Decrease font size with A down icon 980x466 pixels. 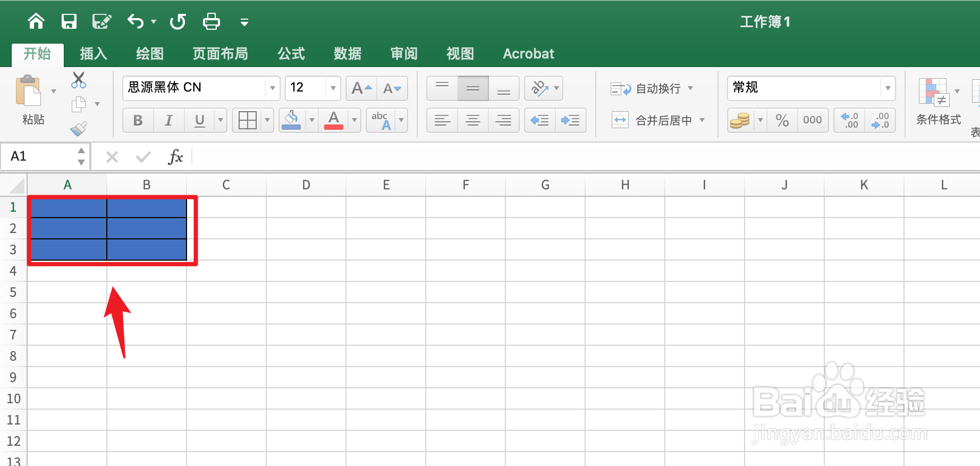tap(392, 88)
